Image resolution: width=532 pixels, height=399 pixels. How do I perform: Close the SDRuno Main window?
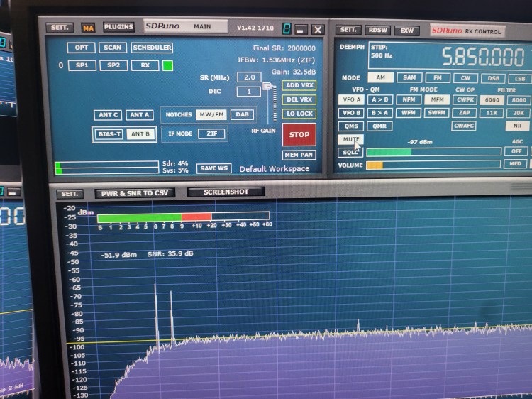point(318,30)
